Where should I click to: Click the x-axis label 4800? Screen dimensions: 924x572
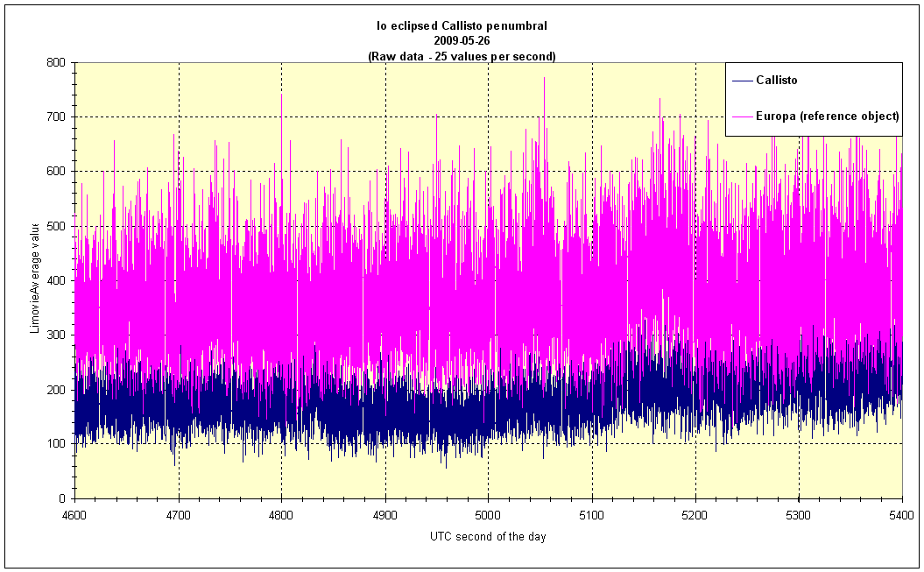pos(282,515)
